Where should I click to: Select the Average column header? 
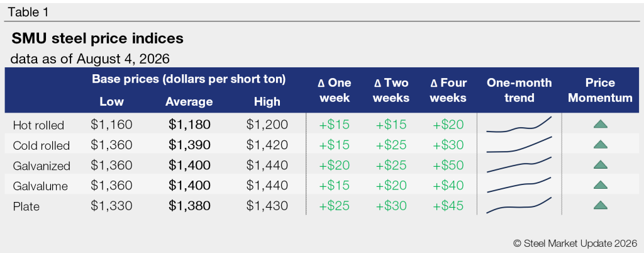(189, 101)
